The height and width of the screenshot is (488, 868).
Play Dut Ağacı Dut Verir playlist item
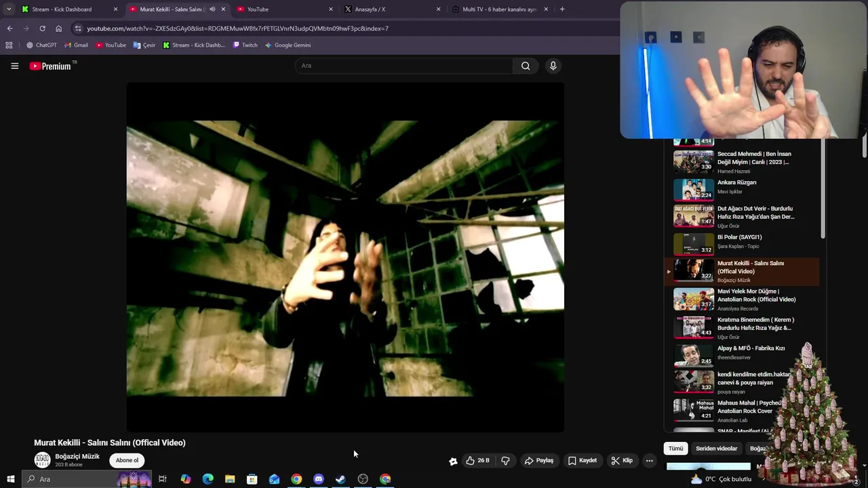(743, 217)
